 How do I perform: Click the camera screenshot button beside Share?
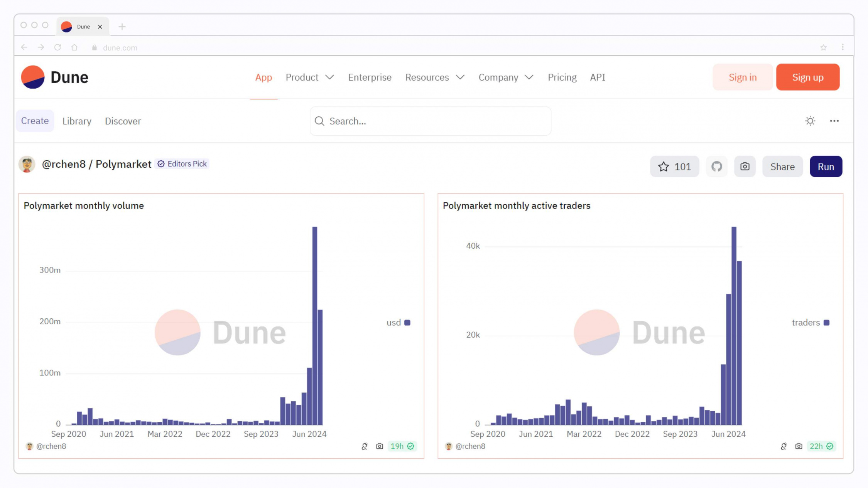tap(745, 167)
